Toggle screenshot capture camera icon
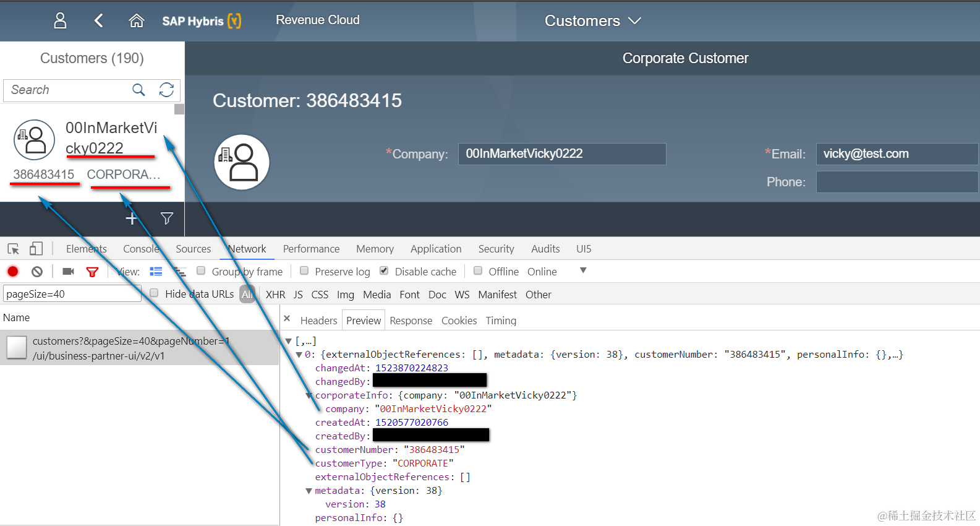Viewport: 980px width, 526px height. click(68, 272)
